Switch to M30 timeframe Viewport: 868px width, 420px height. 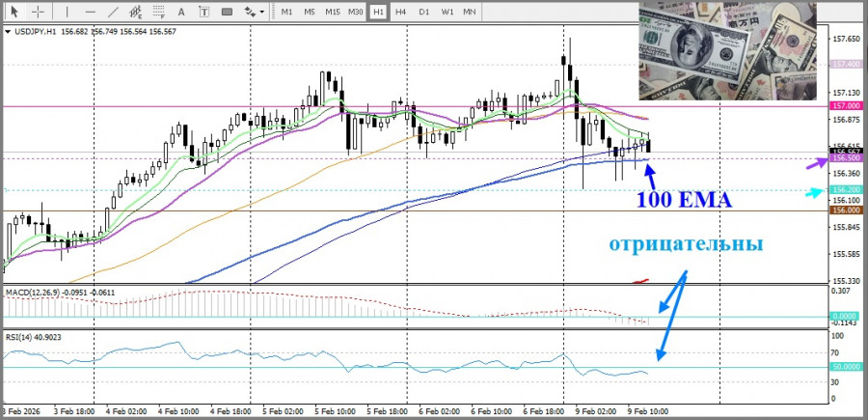pos(355,12)
